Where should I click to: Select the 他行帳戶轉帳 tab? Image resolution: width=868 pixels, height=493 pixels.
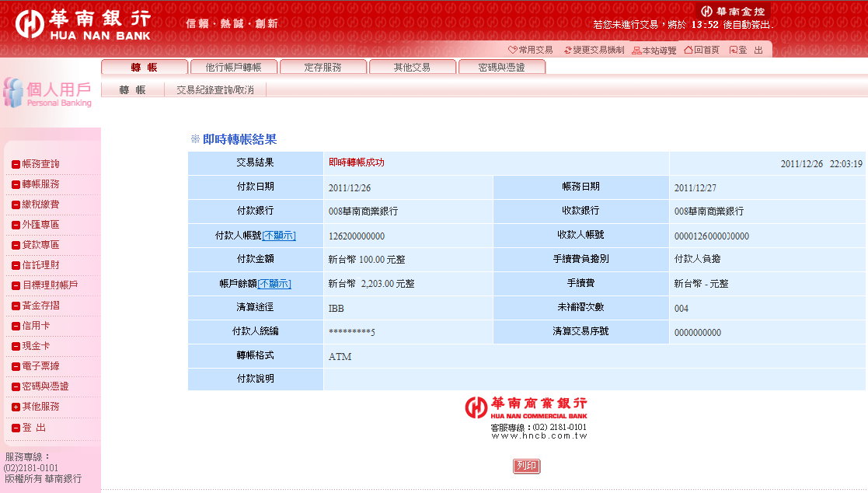pyautogui.click(x=234, y=67)
